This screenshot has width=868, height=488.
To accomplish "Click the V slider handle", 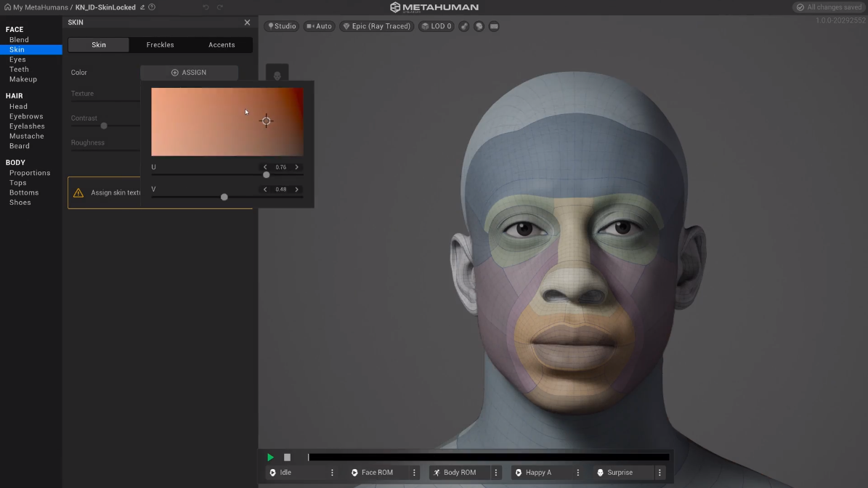I will coord(224,197).
